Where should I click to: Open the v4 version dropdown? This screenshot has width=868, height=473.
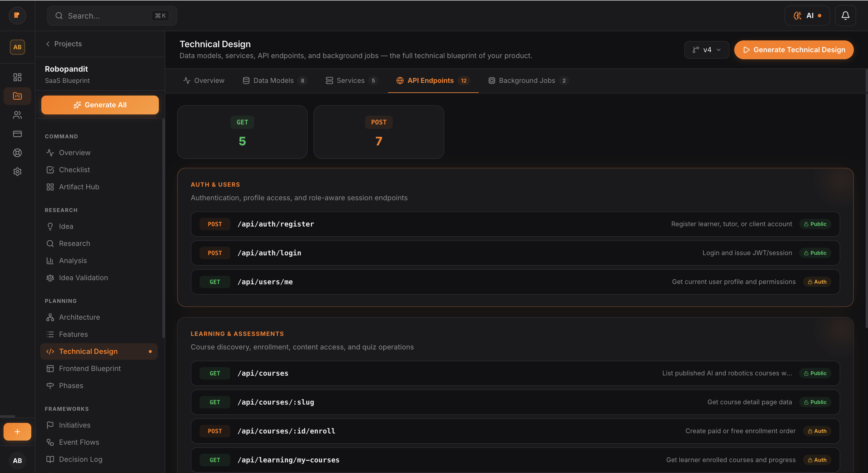tap(707, 50)
